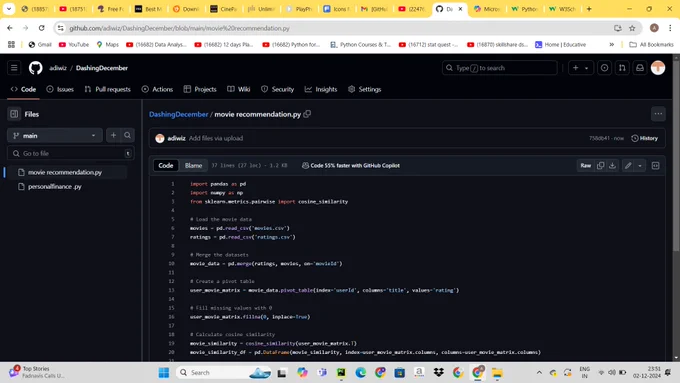Viewport: 680px width, 383px height.
Task: Open the Pull requests tab
Action: 108,89
